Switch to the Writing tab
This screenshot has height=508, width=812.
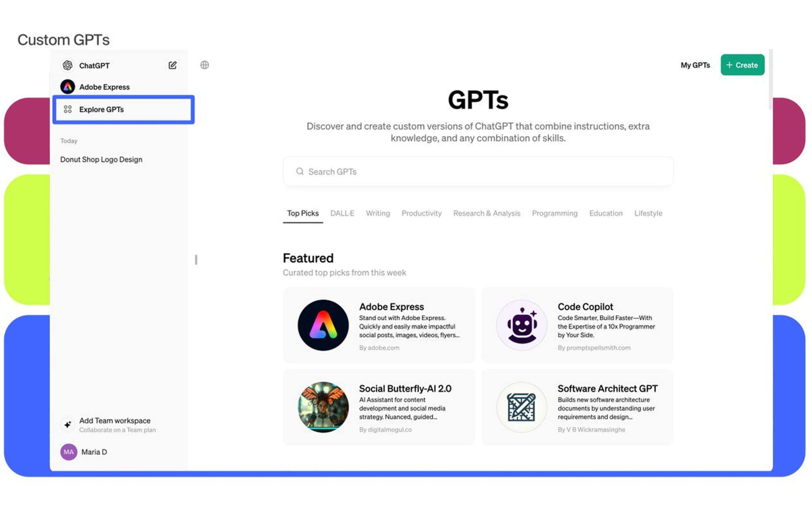pos(378,213)
